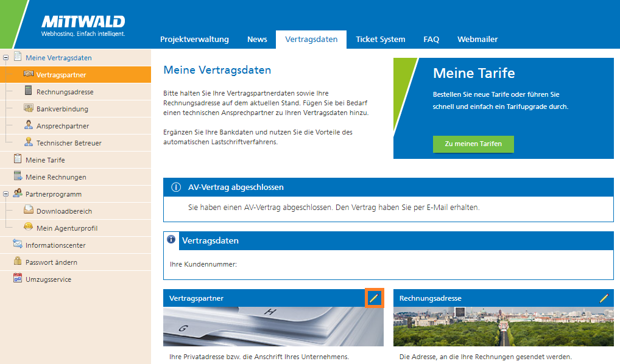Click the handshake icon for Vertragspartner
This screenshot has height=364, width=620.
pyautogui.click(x=29, y=74)
